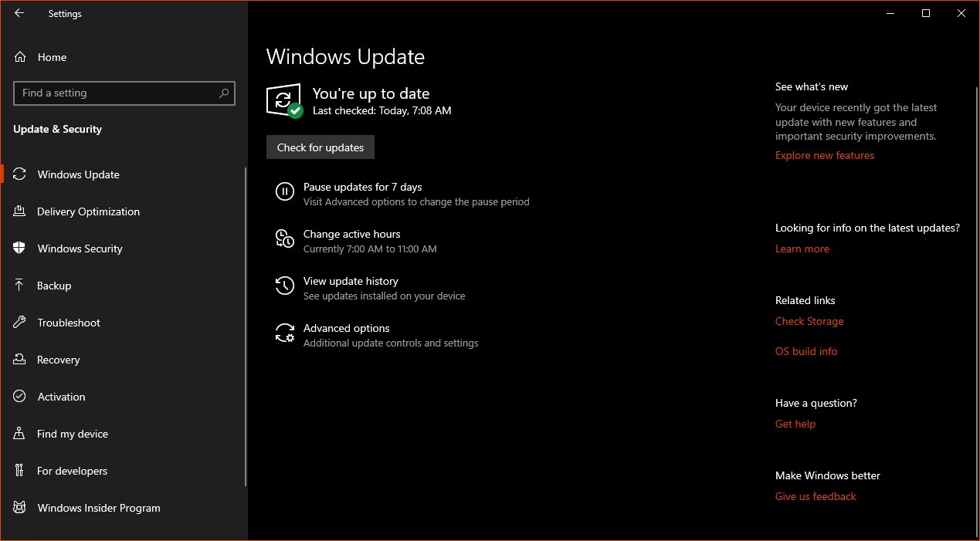Minimize the Settings window
The width and height of the screenshot is (980, 541).
point(890,13)
